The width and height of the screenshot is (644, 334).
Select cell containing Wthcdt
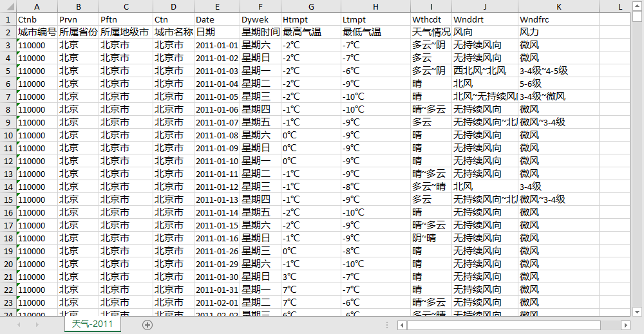[431, 19]
